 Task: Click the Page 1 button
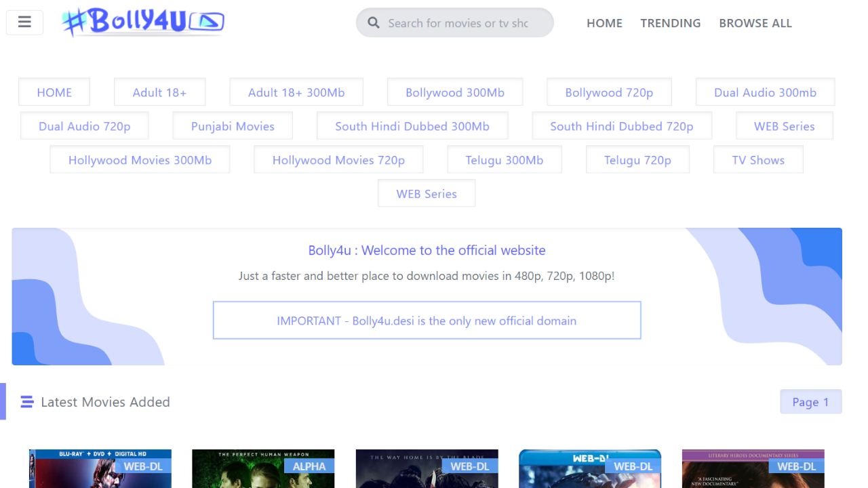811,402
